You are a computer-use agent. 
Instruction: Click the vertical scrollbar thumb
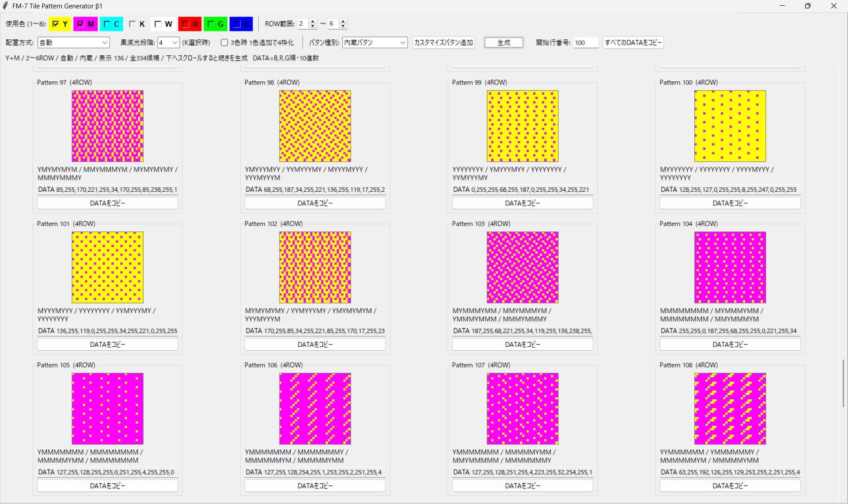click(844, 383)
